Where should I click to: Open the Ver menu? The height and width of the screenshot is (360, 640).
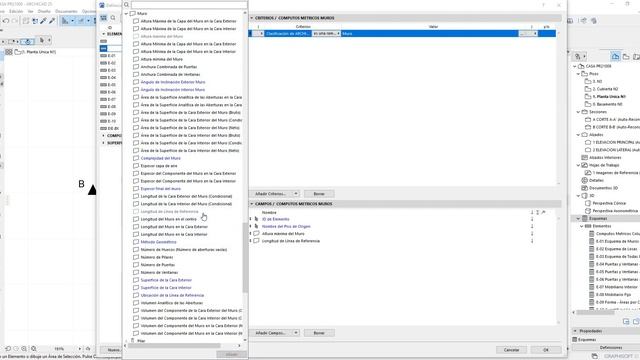[x=31, y=11]
